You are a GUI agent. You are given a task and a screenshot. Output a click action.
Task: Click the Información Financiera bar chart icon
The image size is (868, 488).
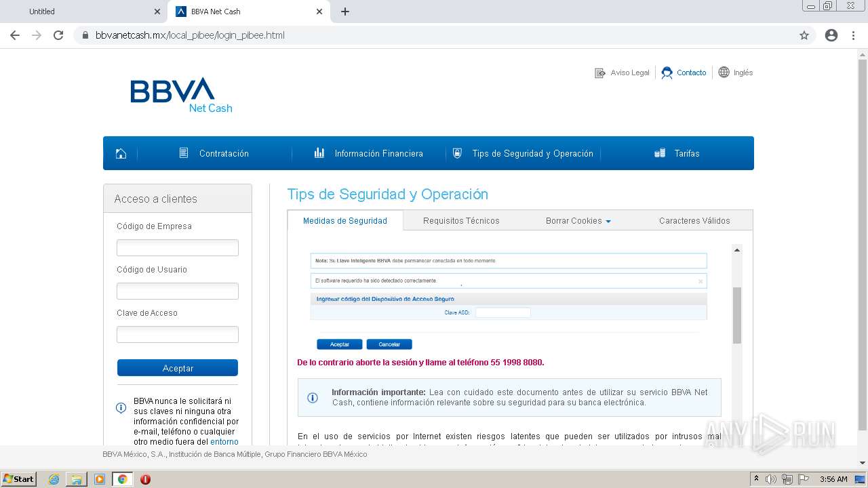point(319,153)
